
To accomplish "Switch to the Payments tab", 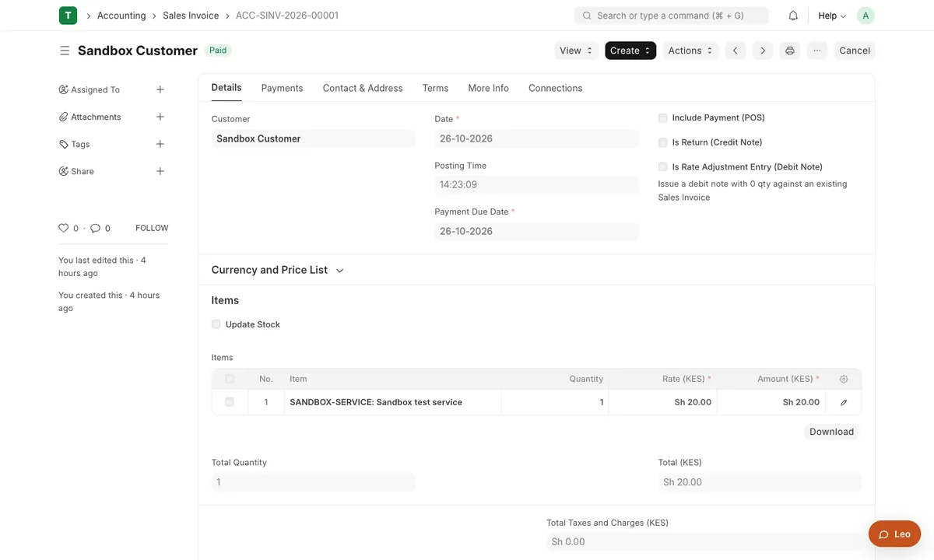I will click(x=282, y=88).
